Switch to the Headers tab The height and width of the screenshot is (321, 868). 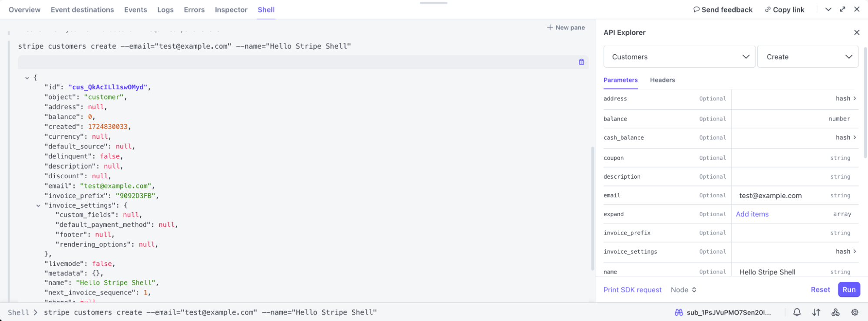coord(662,80)
